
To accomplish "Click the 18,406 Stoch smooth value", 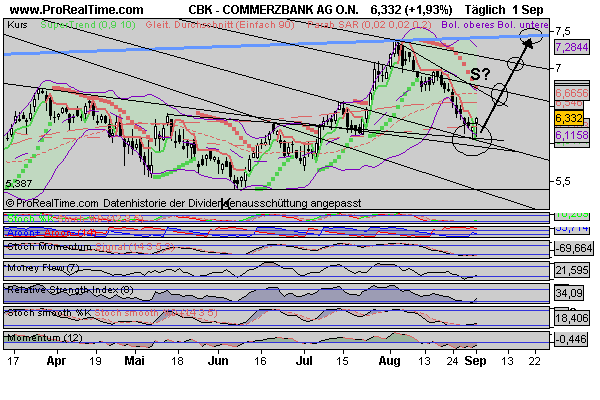I will (572, 318).
